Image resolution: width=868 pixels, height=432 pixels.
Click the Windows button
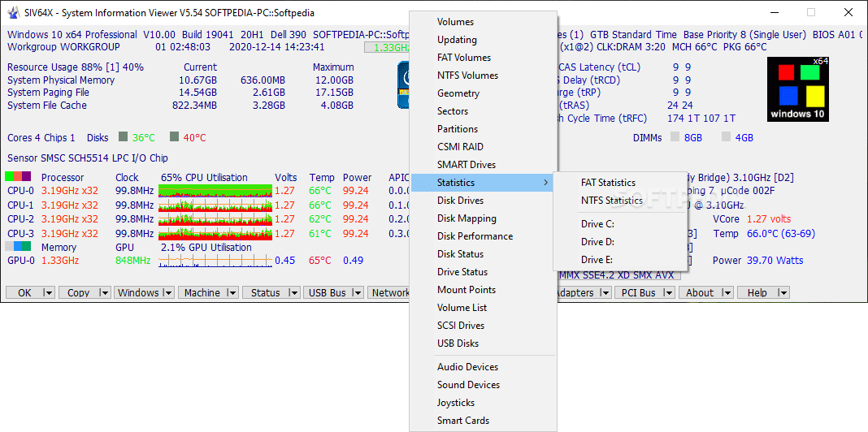tap(138, 293)
